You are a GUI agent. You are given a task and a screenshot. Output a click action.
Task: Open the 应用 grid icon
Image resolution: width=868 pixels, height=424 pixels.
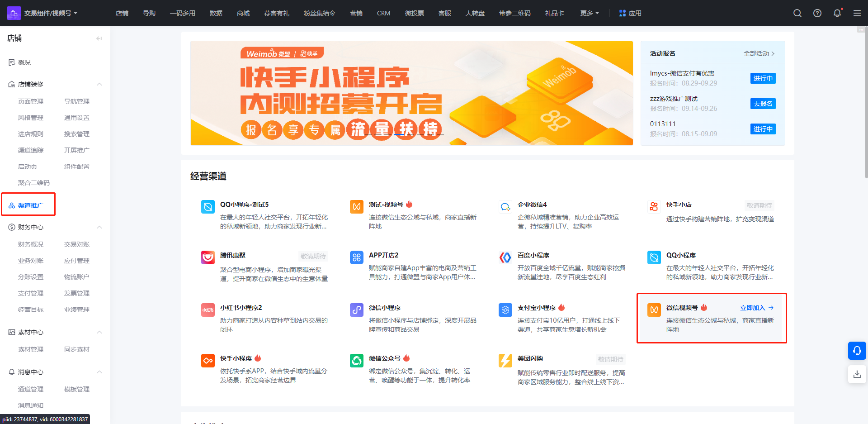pos(623,13)
